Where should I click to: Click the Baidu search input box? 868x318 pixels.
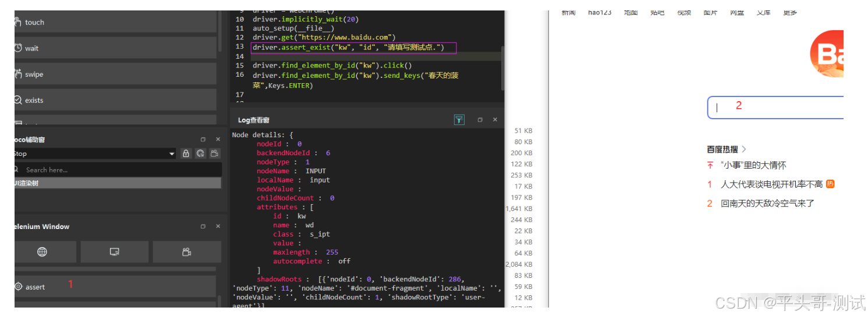tap(775, 108)
